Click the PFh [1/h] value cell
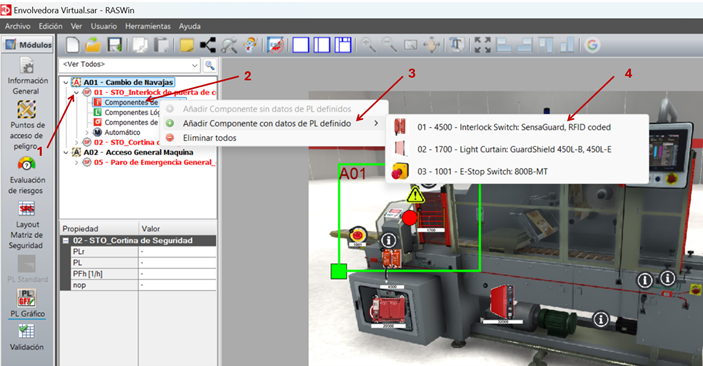703x366 pixels. coord(177,274)
